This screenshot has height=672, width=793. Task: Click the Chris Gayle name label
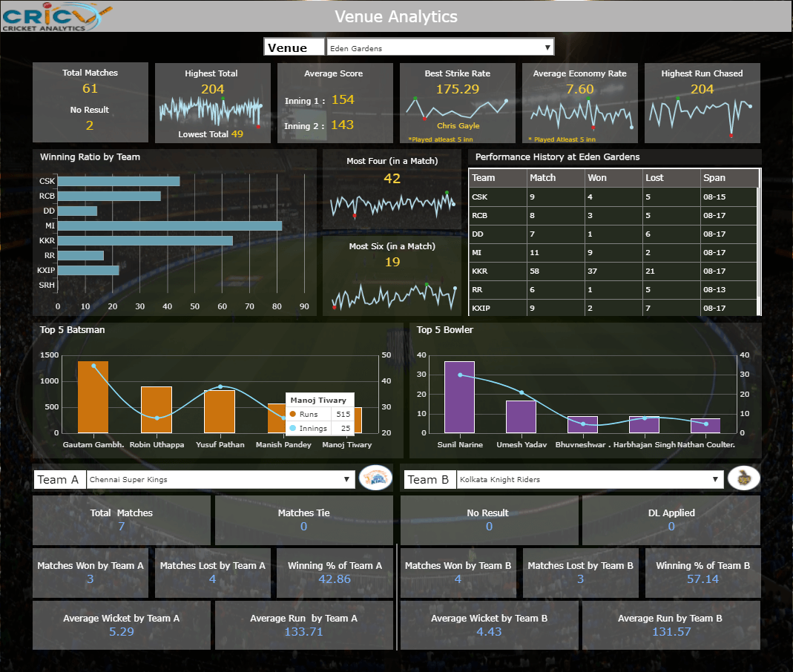[458, 126]
